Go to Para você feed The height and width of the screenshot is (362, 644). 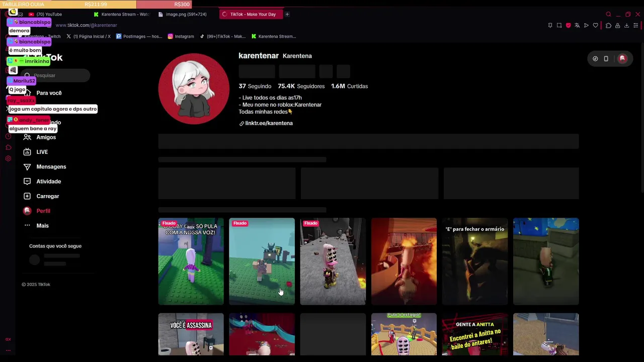(49, 93)
